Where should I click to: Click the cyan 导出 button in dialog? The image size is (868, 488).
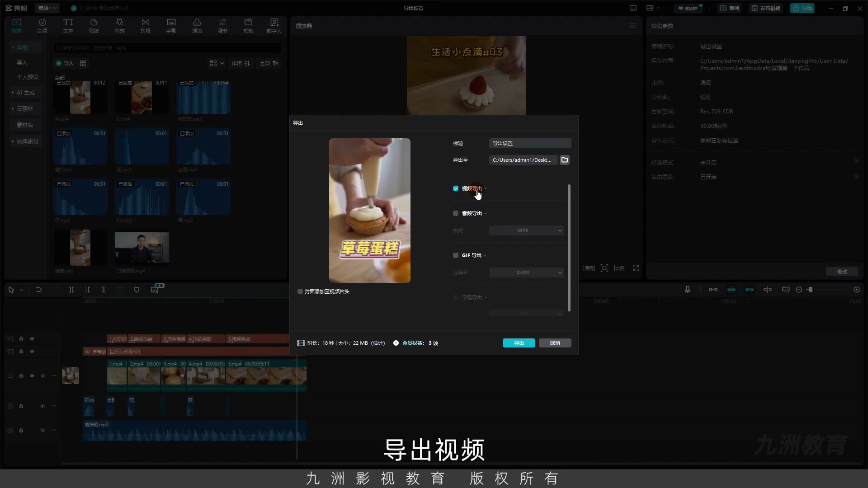[x=519, y=343]
